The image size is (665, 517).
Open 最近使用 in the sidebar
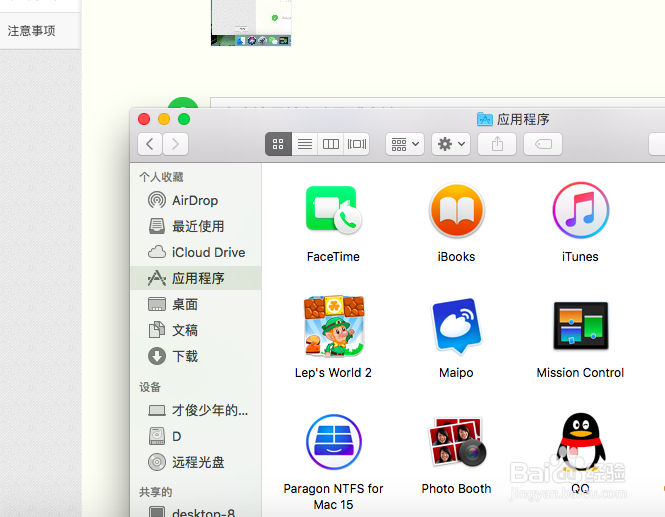(196, 226)
